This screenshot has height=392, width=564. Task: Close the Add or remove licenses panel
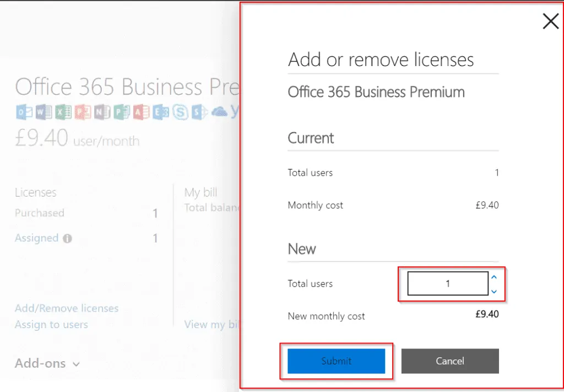click(x=550, y=21)
